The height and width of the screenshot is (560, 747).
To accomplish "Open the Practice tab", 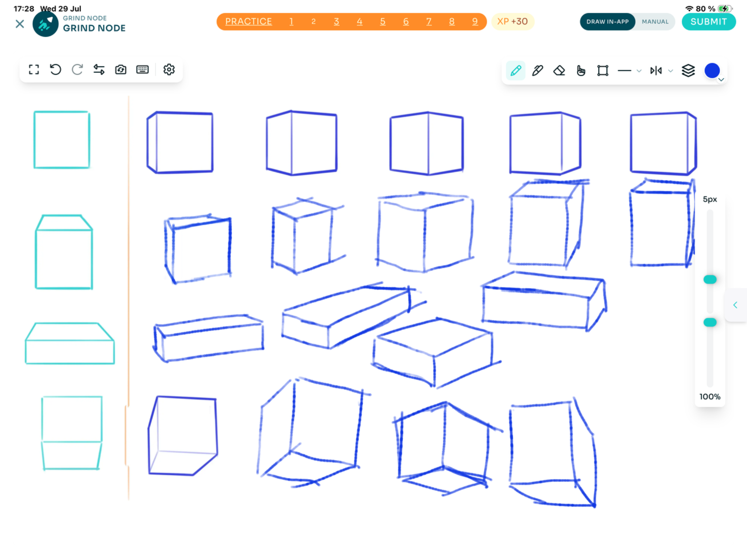I will coord(248,22).
